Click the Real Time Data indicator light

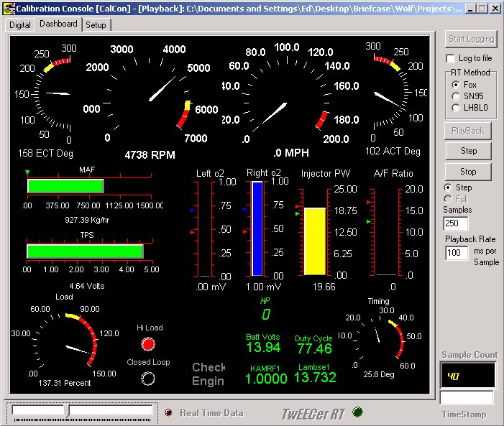click(x=168, y=413)
